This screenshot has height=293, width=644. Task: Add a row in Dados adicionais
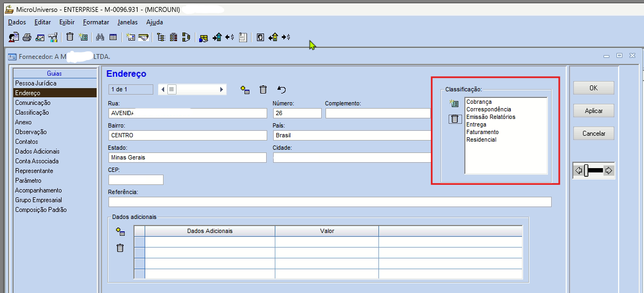120,232
